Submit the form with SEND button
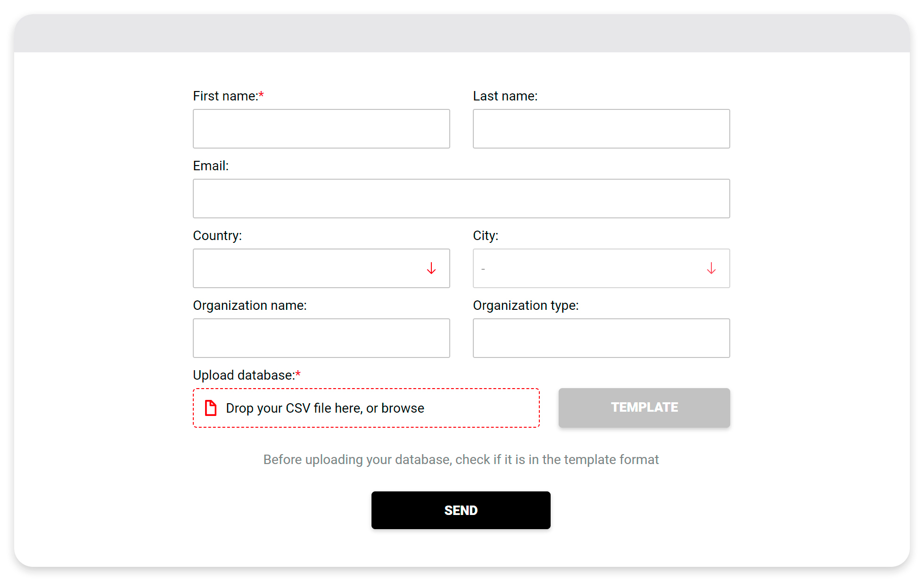The width and height of the screenshot is (924, 581). tap(461, 510)
